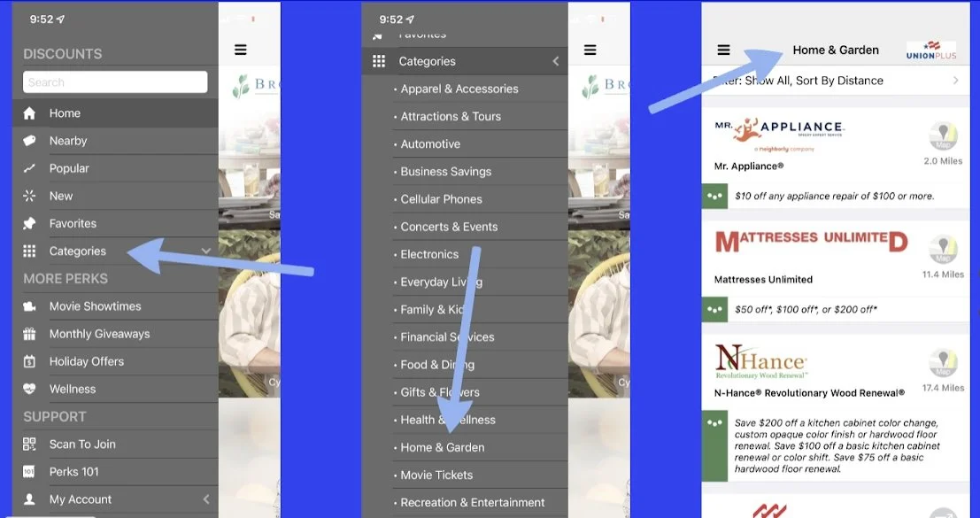Click the Holiday Offers calendar icon
This screenshot has width=980, height=518.
coord(29,361)
